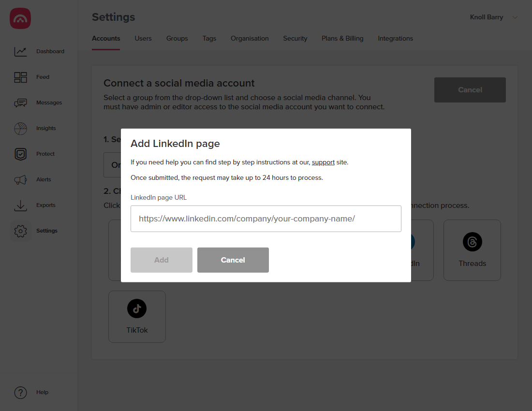Viewport: 532px width, 411px height.
Task: Switch to the Integrations tab
Action: (395, 38)
